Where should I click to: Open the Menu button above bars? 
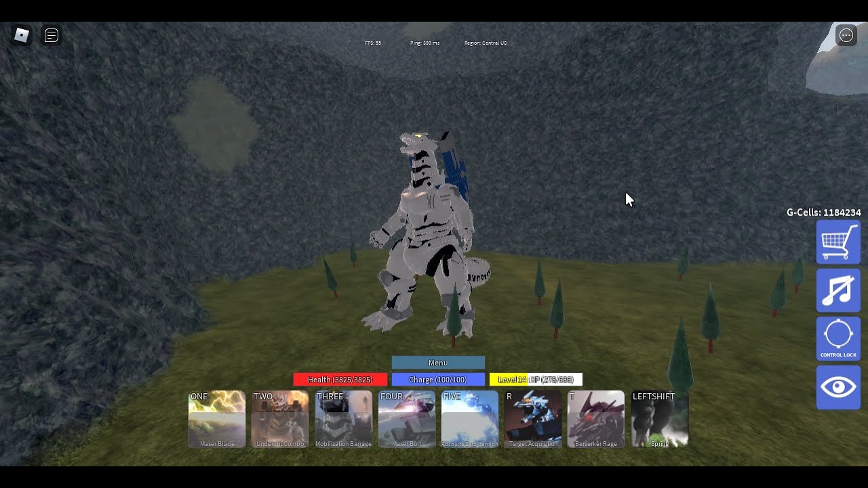(x=438, y=363)
